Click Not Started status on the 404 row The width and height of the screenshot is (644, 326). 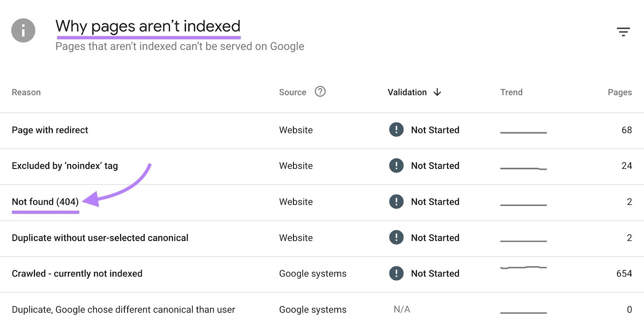[x=435, y=201]
